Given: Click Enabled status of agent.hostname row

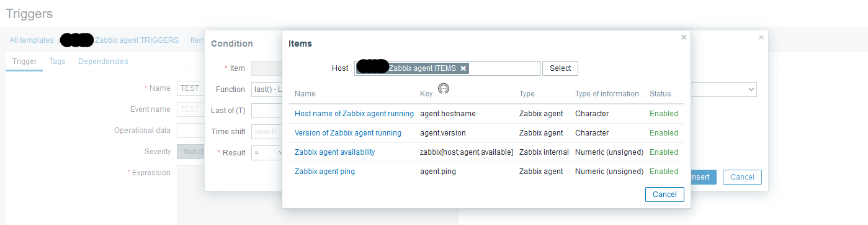Looking at the screenshot, I should tap(664, 114).
